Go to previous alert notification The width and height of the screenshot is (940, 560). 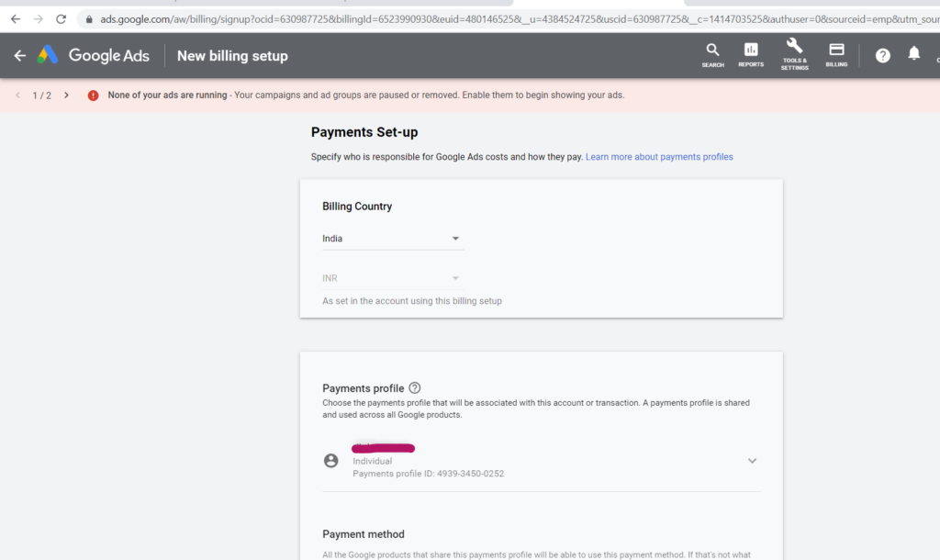coord(18,95)
